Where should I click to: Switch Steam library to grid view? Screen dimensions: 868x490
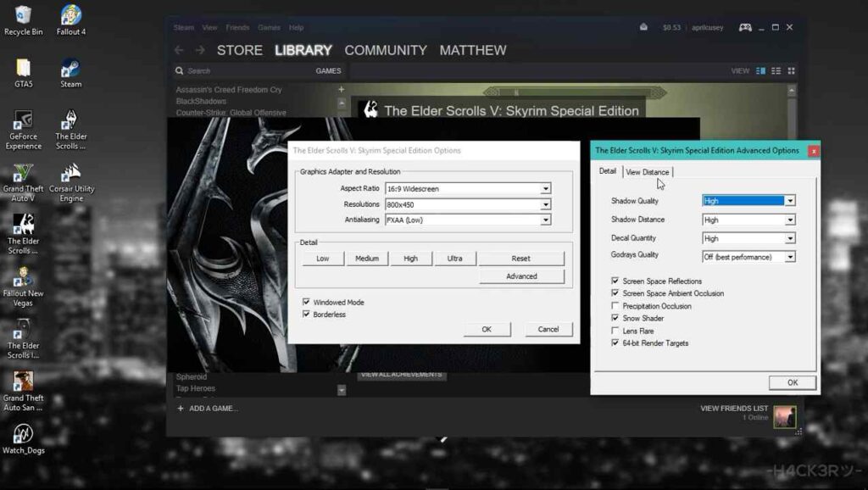pyautogui.click(x=791, y=71)
